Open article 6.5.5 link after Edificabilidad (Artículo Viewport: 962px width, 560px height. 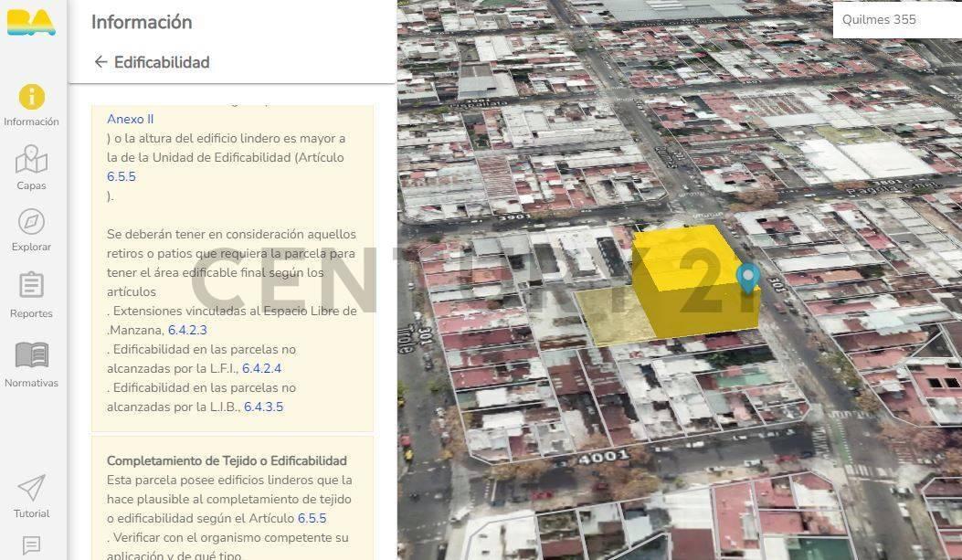pos(121,176)
